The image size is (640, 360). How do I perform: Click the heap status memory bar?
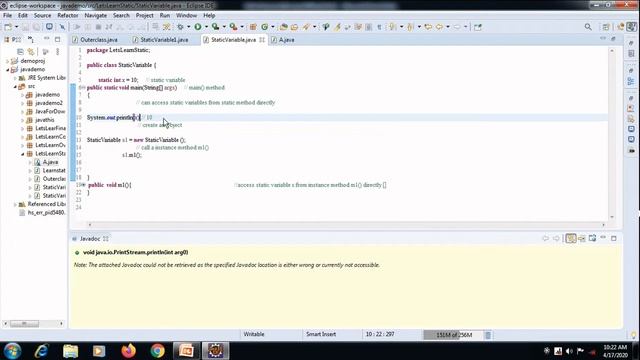[x=453, y=335]
